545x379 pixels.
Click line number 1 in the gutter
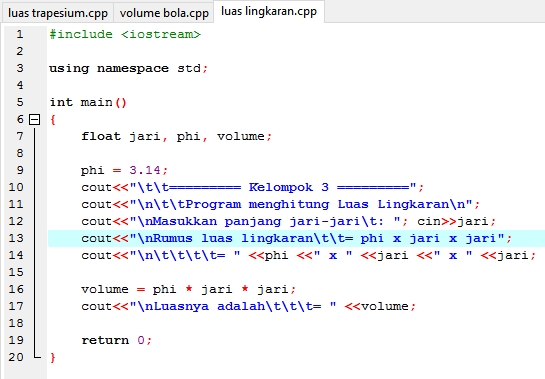point(19,34)
